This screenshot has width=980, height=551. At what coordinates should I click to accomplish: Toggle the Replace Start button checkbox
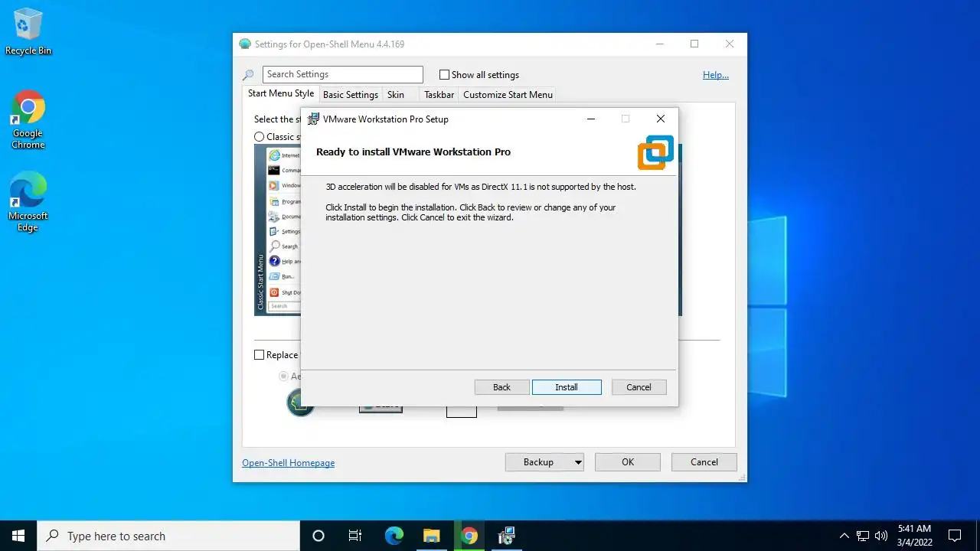pos(260,355)
